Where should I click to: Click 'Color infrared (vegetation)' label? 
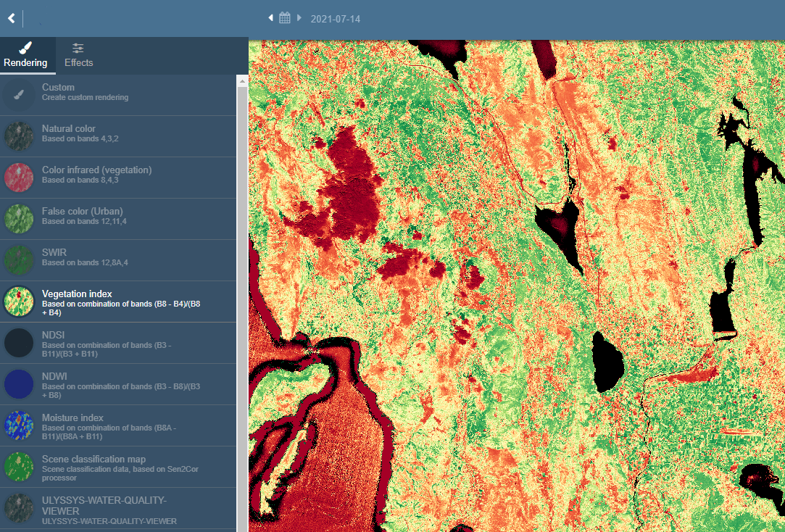click(x=96, y=170)
